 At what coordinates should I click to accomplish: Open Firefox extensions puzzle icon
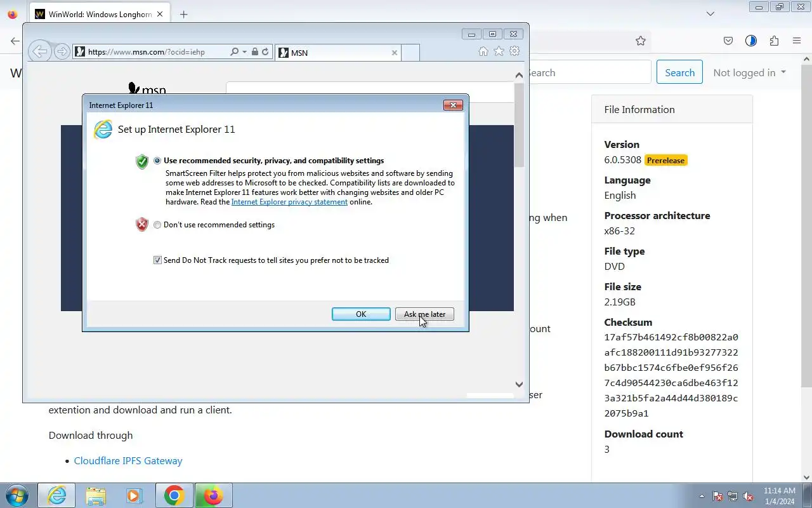(x=774, y=41)
